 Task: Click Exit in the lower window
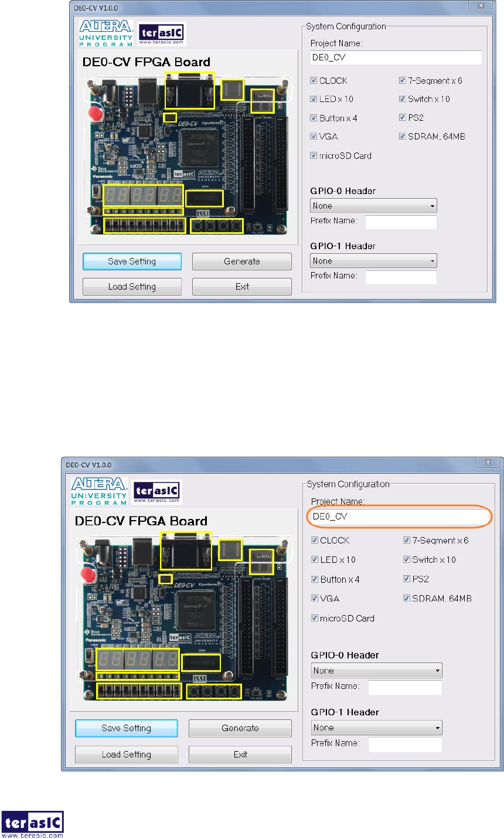click(x=240, y=755)
